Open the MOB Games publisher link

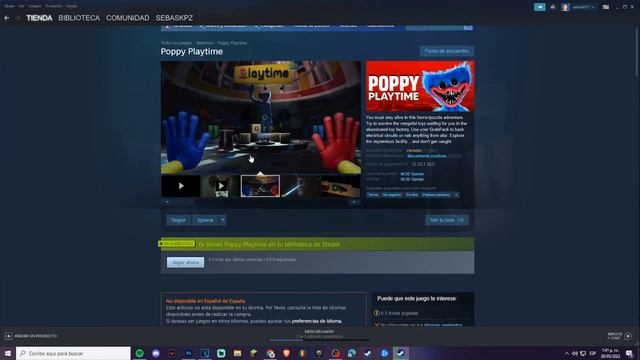(412, 179)
